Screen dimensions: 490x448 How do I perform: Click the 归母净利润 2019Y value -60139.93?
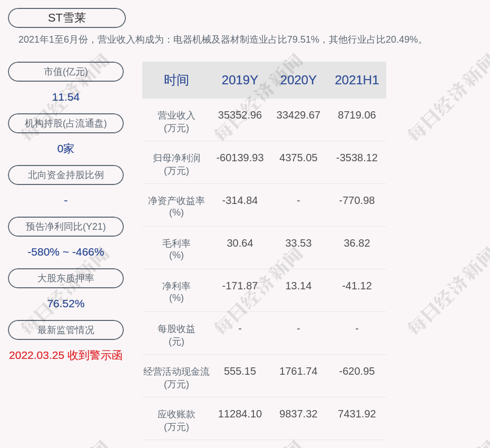pos(240,158)
